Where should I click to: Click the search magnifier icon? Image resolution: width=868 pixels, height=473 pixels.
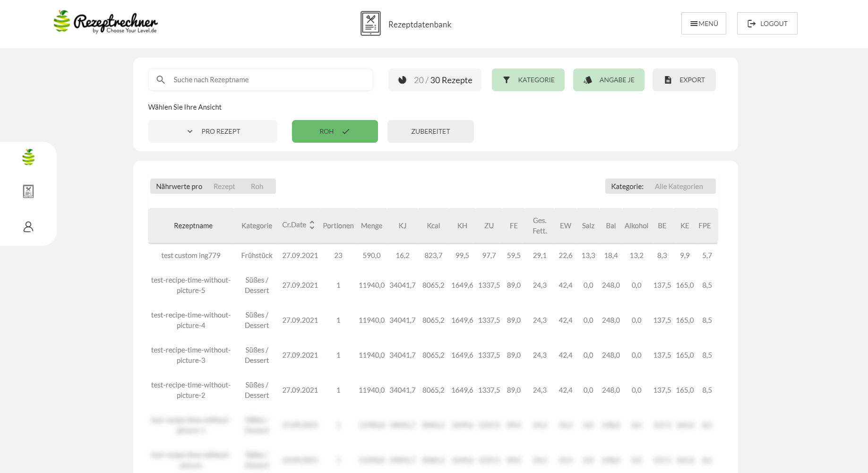(x=161, y=80)
